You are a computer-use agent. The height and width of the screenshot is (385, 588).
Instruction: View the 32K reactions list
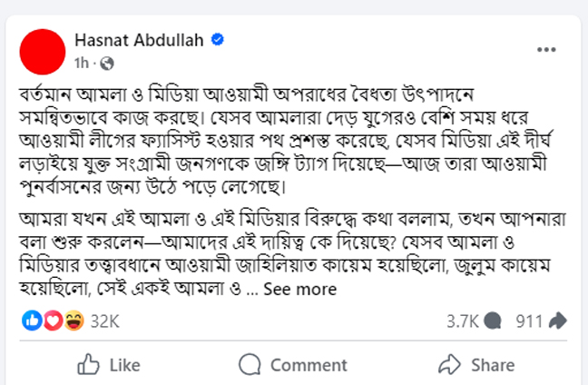[105, 321]
